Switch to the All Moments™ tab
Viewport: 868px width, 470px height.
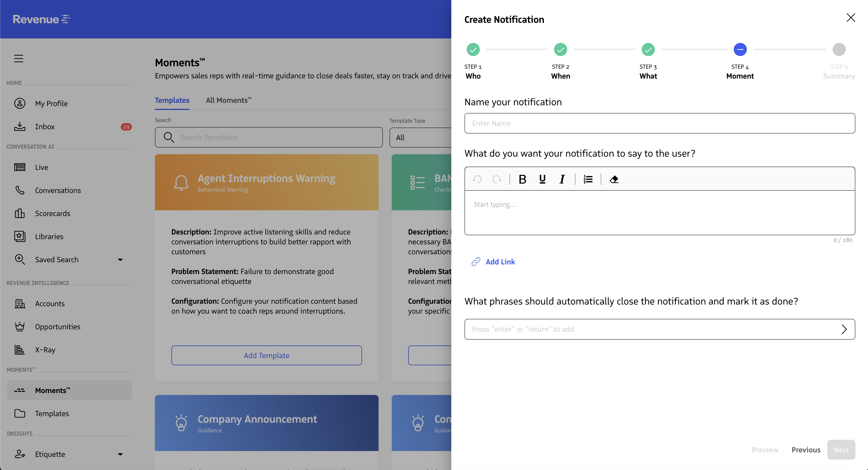point(229,100)
